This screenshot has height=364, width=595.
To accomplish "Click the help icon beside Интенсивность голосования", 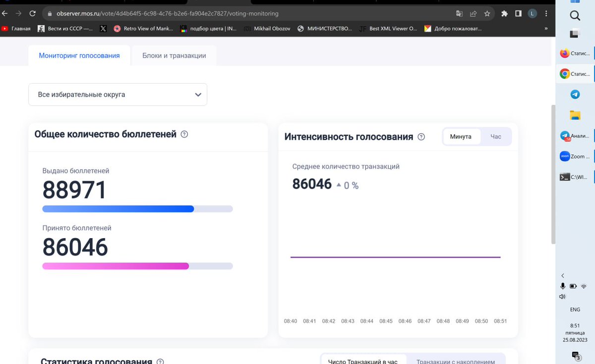I will point(421,137).
